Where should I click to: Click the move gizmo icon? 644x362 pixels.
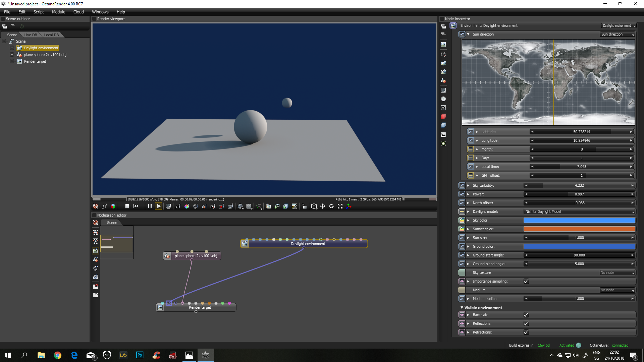pyautogui.click(x=323, y=206)
